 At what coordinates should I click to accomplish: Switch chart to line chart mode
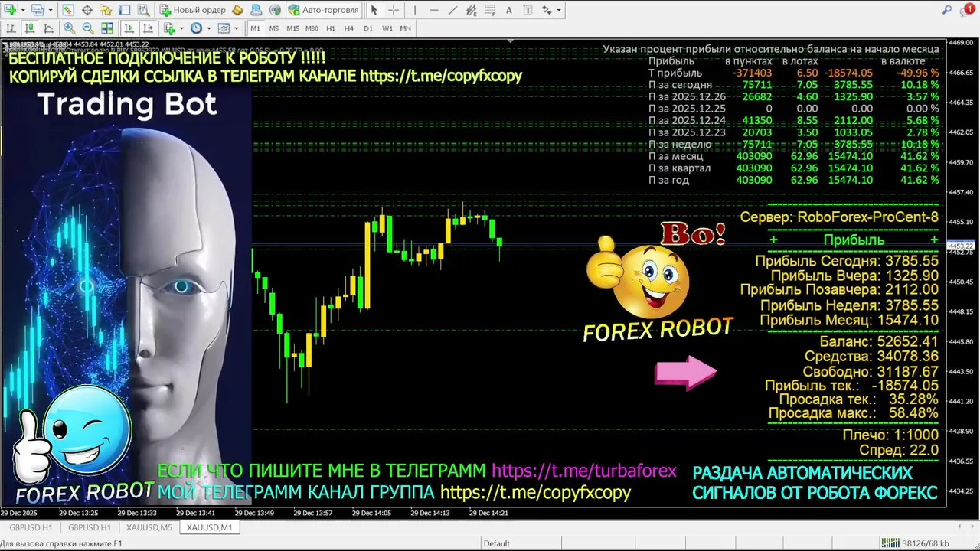click(48, 28)
